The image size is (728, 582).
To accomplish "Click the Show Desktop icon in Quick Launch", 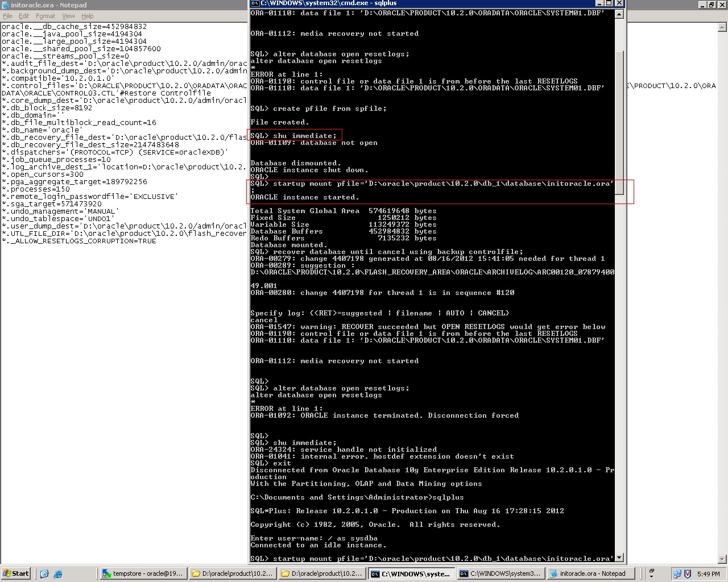I will [x=44, y=573].
